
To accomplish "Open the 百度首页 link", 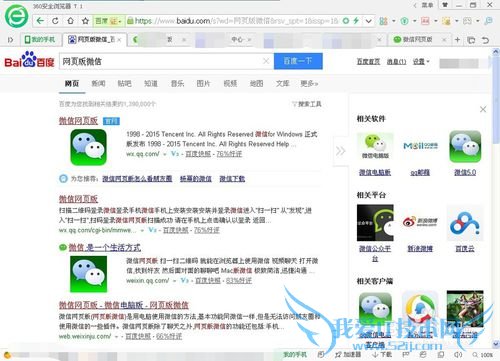I will coord(368,62).
